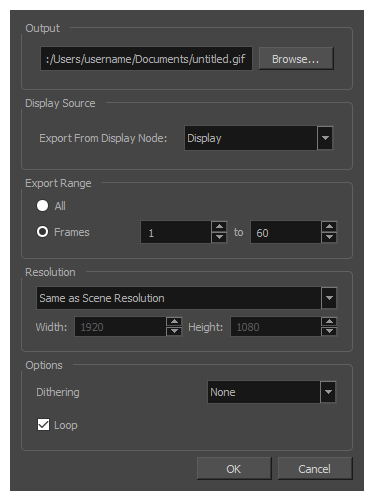Click the Height label
374x501 pixels.
tap(205, 327)
